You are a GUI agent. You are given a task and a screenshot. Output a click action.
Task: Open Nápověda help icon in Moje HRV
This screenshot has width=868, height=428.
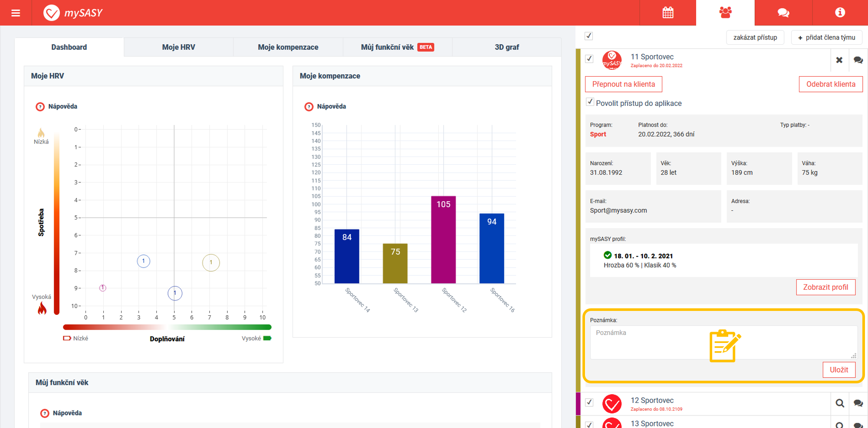[40, 107]
